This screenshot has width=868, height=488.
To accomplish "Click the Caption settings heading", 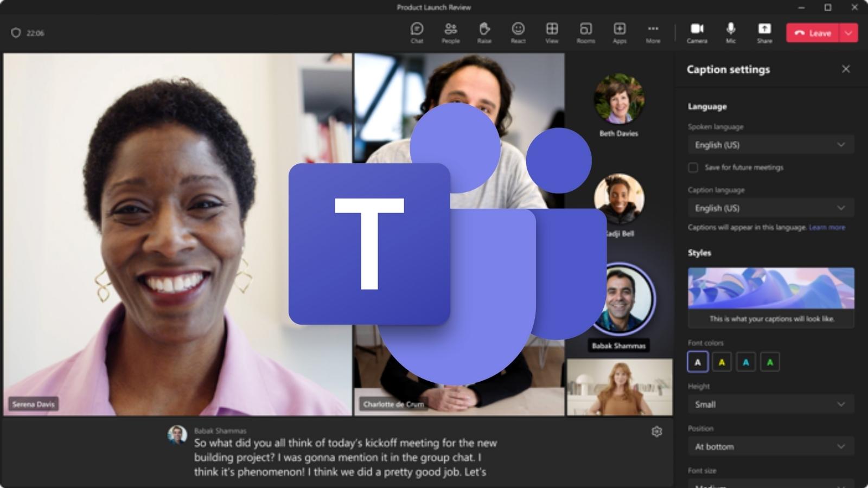I will click(x=728, y=69).
